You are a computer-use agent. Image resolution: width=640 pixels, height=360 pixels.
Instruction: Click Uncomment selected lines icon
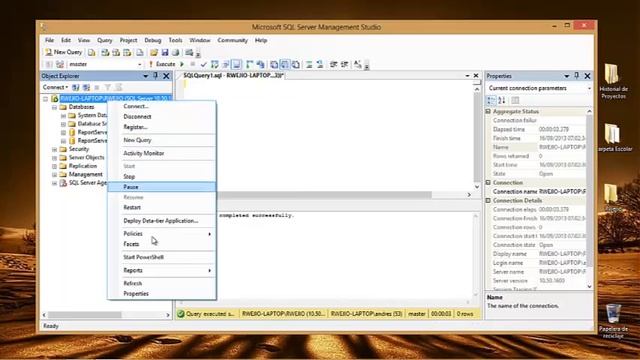320,64
